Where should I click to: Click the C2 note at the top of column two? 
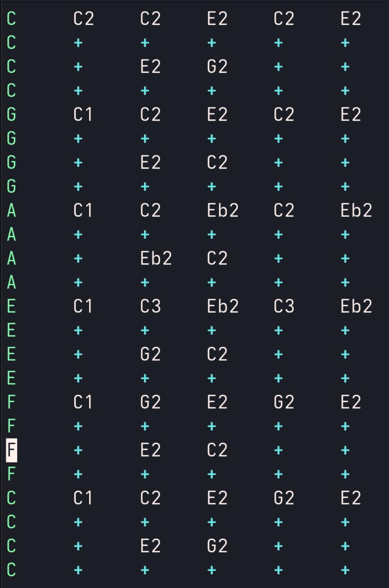[x=151, y=18]
